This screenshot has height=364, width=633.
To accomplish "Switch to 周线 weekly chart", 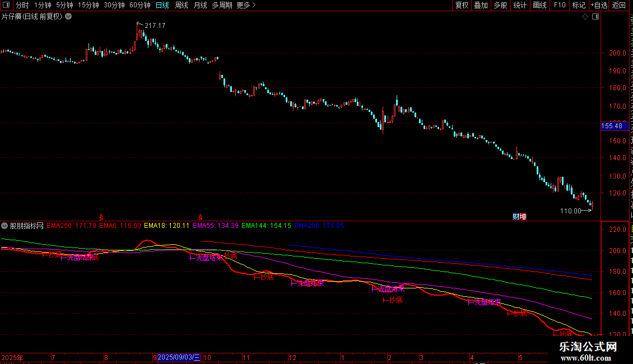I will point(181,5).
